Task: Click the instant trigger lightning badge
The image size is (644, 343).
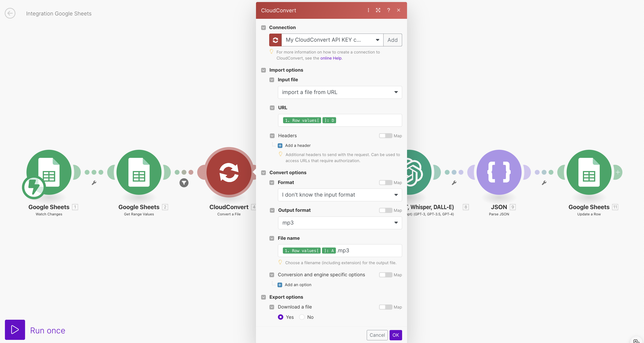Action: point(34,187)
